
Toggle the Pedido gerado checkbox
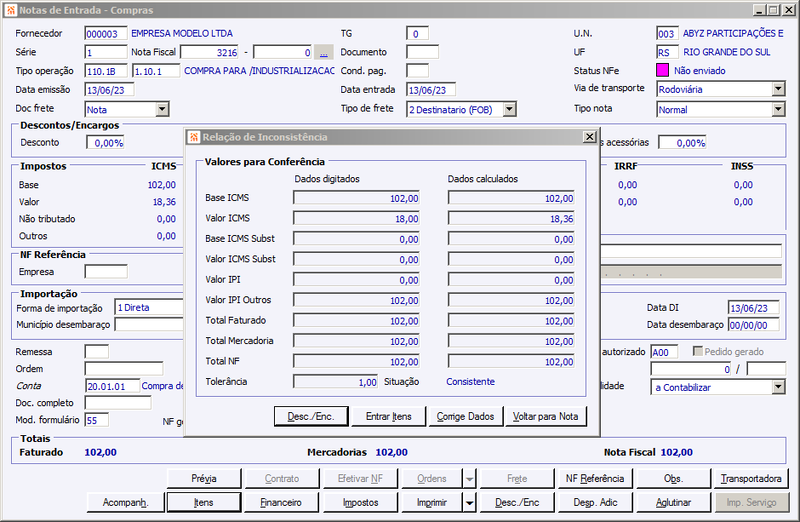pos(698,351)
